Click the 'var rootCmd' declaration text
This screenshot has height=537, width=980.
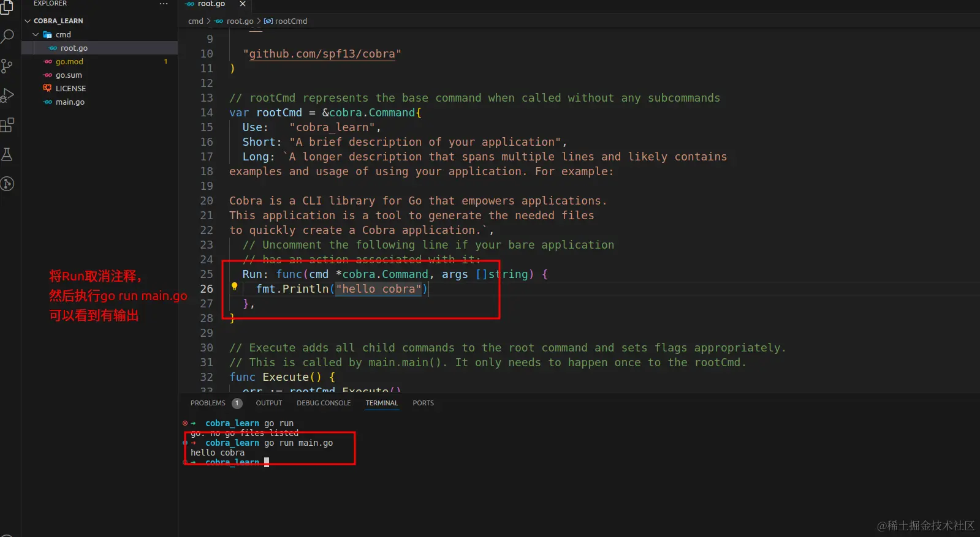(265, 113)
